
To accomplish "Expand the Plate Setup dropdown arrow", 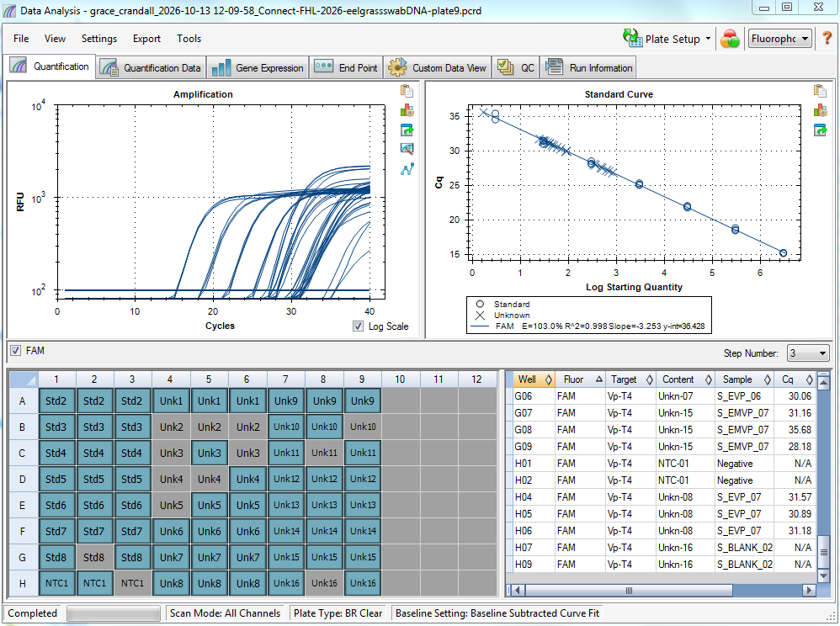I will [x=708, y=39].
